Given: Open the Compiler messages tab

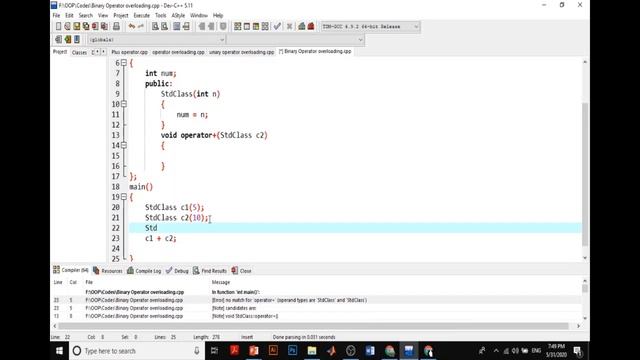Looking at the screenshot, I should [71, 270].
